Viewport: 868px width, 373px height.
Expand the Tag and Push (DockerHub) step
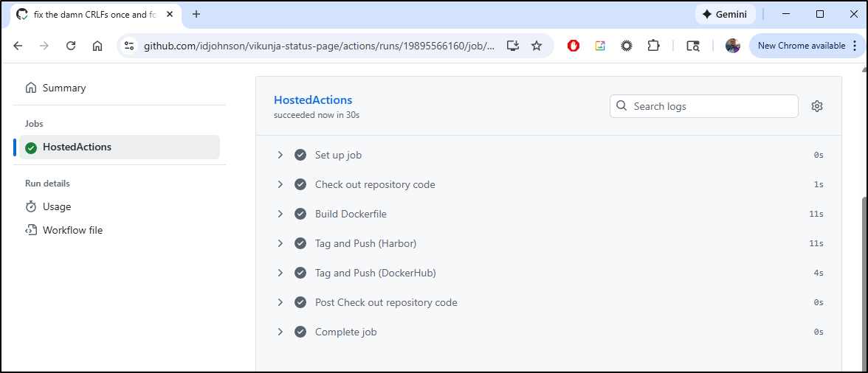coord(280,273)
